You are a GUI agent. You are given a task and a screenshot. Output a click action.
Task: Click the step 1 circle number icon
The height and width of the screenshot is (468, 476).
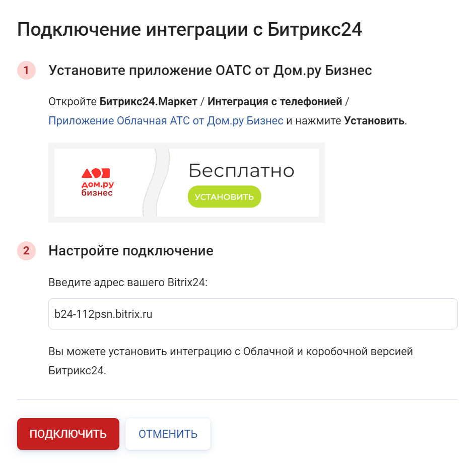(x=26, y=70)
